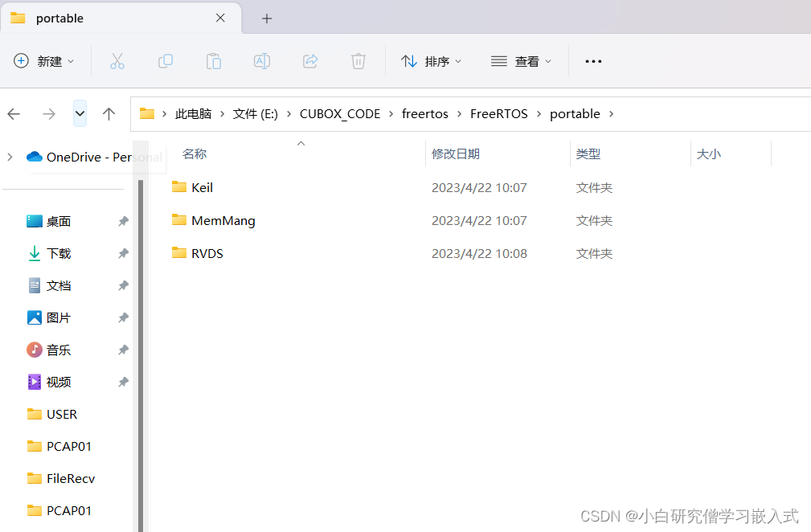Click the folder icon in address bar

(147, 114)
